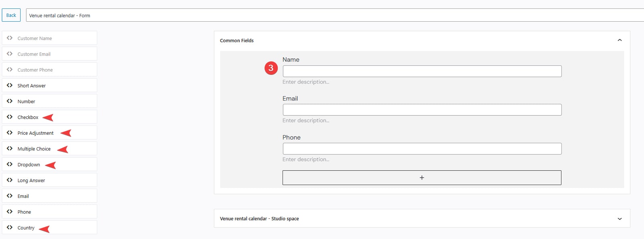Click the code icon next to Multiple Choice
The image size is (644, 239).
10,148
